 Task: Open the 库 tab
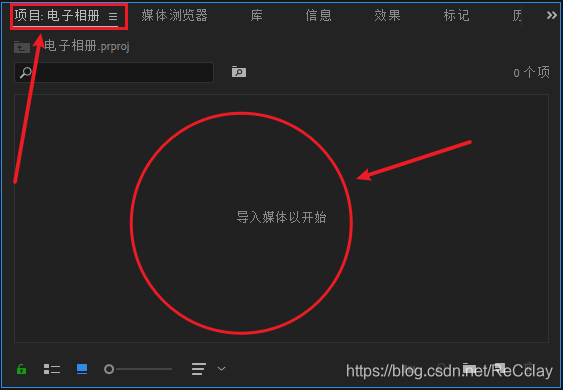(256, 16)
